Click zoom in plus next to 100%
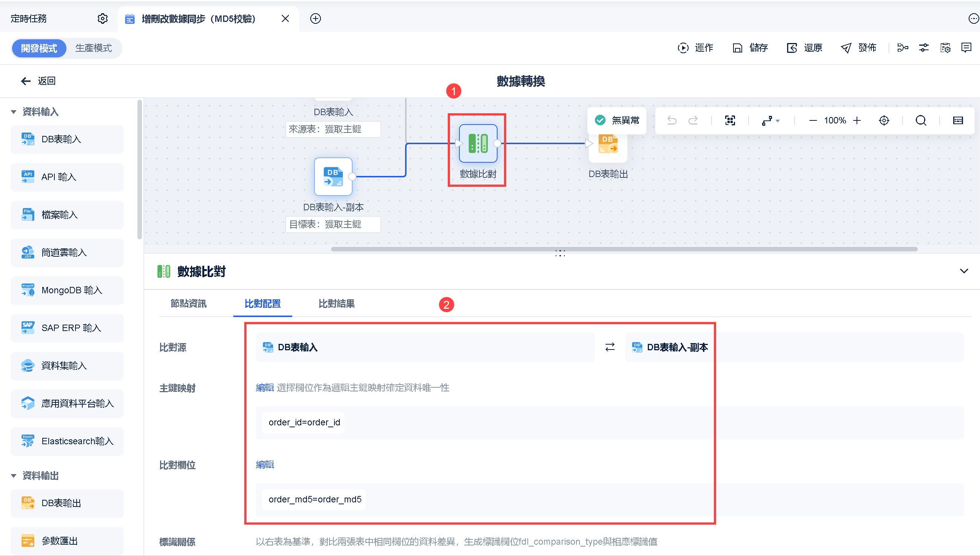This screenshot has height=556, width=980. click(857, 121)
